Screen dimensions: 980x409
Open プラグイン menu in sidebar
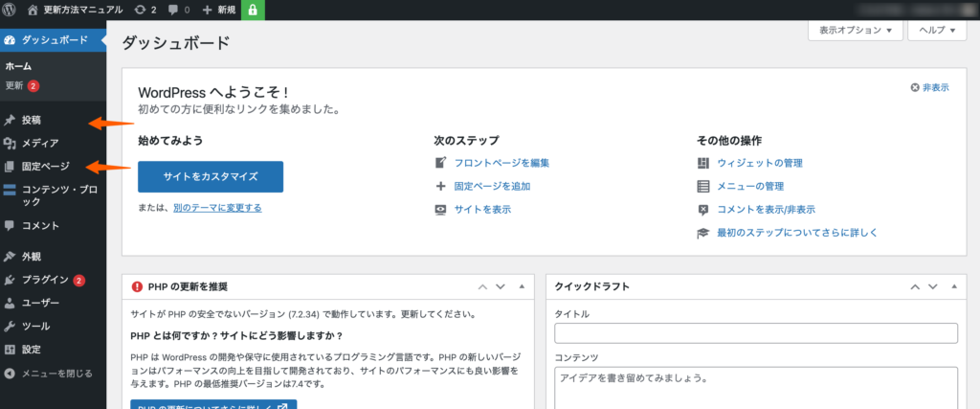[x=45, y=280]
